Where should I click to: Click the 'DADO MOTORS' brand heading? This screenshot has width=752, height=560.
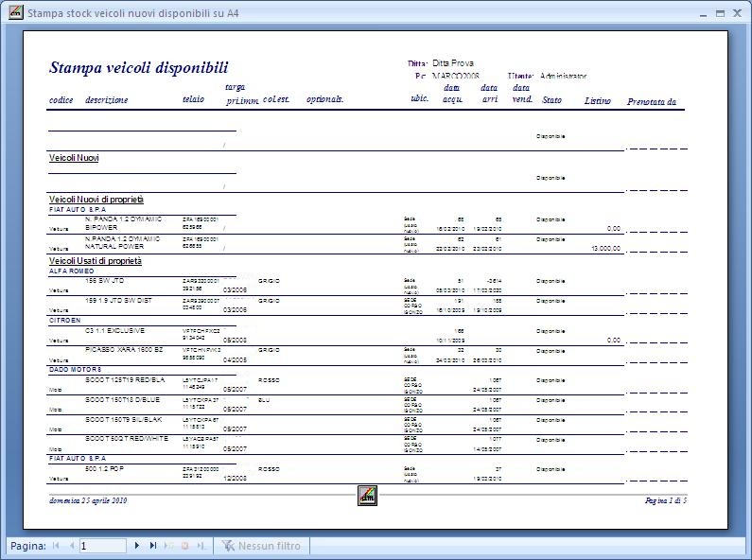76,370
